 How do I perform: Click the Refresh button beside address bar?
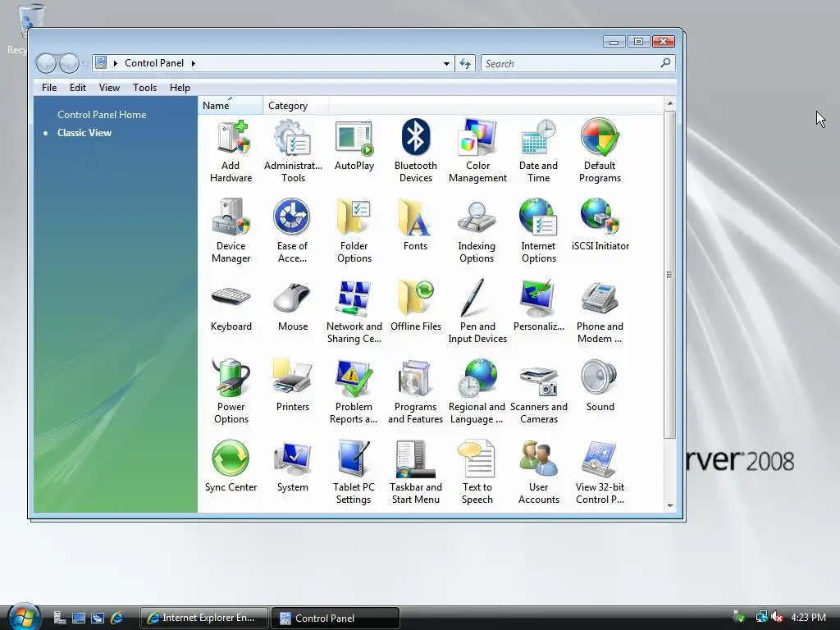tap(465, 64)
